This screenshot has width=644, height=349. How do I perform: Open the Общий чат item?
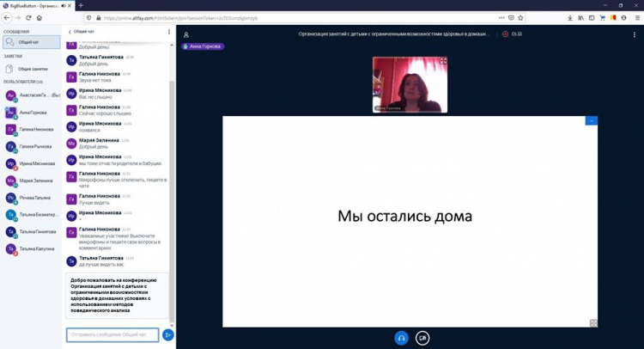31,41
